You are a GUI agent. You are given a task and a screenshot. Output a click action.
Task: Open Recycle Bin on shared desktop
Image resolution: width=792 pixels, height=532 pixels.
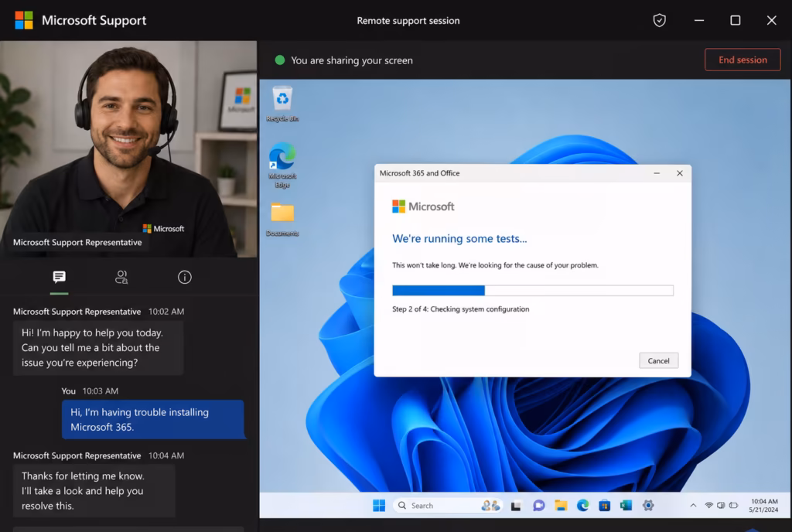(282, 104)
